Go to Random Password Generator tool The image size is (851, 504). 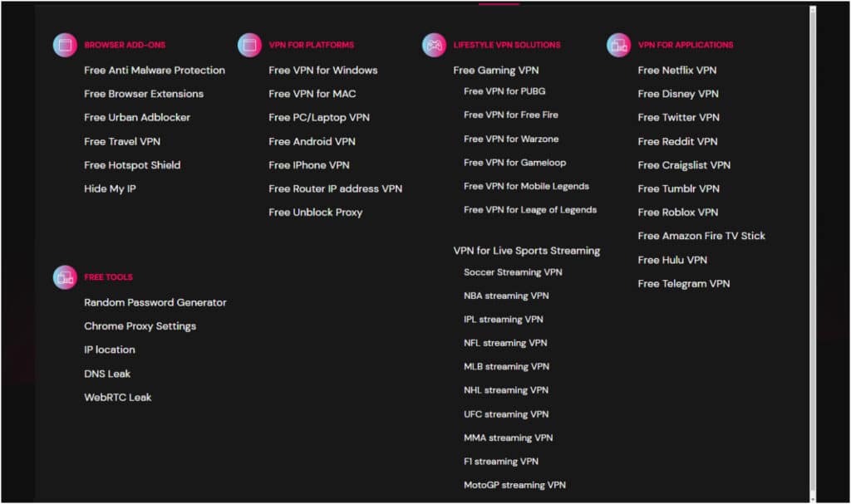pyautogui.click(x=155, y=302)
